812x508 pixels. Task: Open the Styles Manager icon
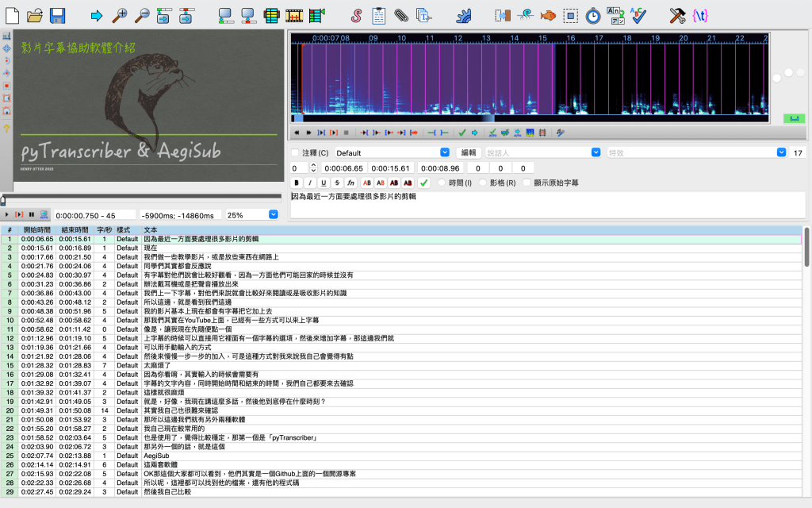tap(357, 15)
